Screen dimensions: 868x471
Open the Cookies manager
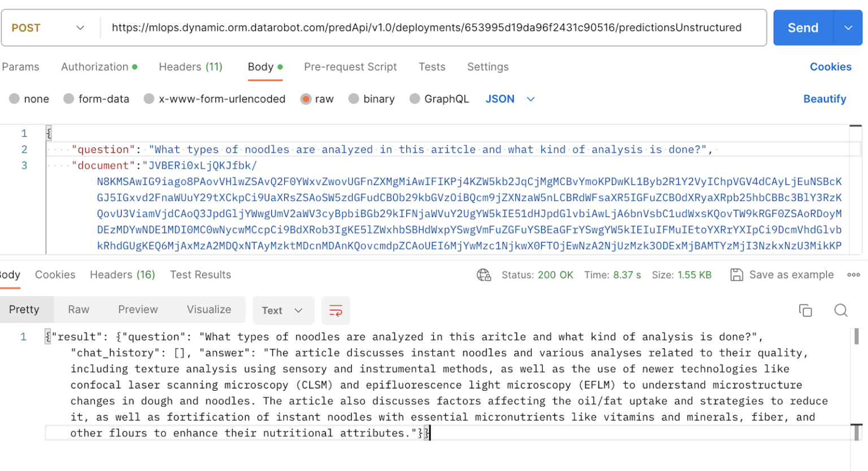click(x=831, y=67)
